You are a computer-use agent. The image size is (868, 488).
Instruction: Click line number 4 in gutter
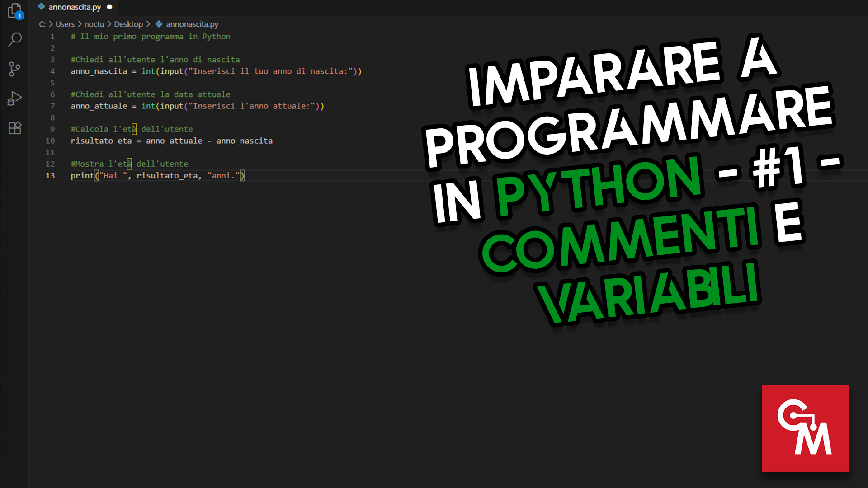coord(52,71)
